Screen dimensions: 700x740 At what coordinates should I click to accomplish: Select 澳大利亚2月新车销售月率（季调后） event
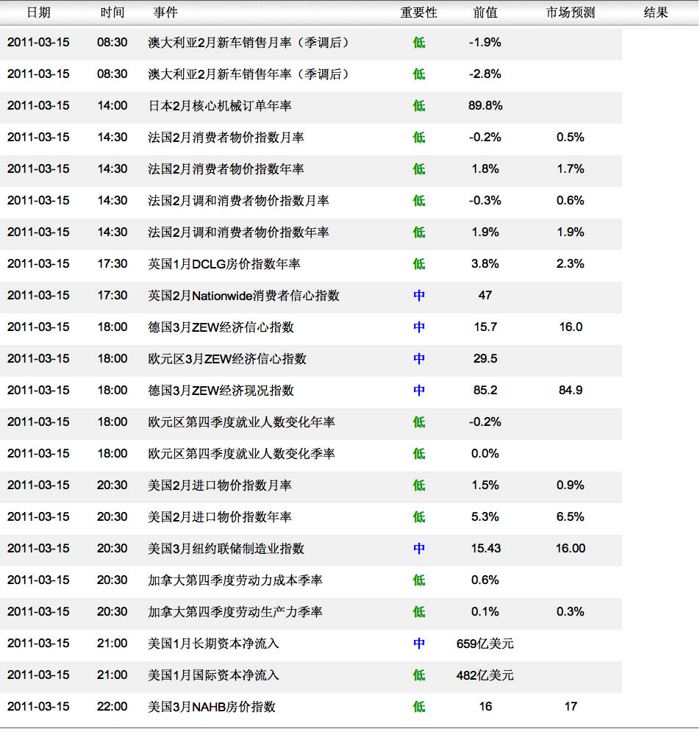pyautogui.click(x=251, y=43)
